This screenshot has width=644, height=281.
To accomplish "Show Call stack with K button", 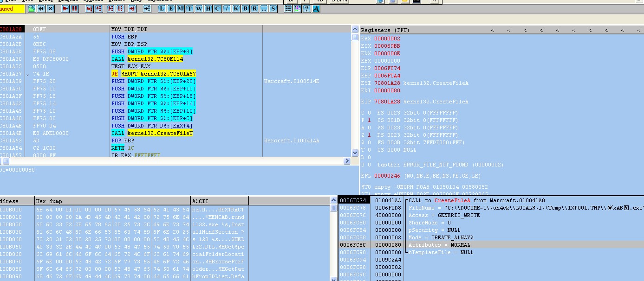I will click(235, 9).
